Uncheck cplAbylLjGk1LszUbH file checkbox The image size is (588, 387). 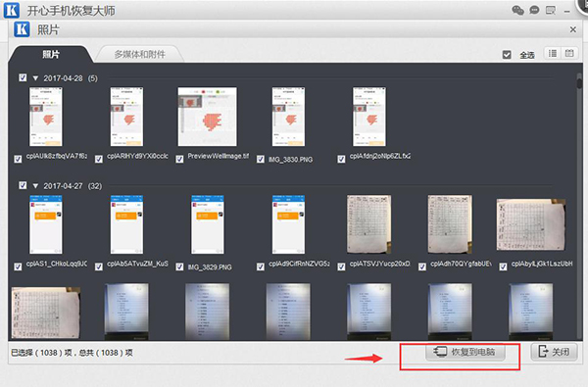click(503, 266)
